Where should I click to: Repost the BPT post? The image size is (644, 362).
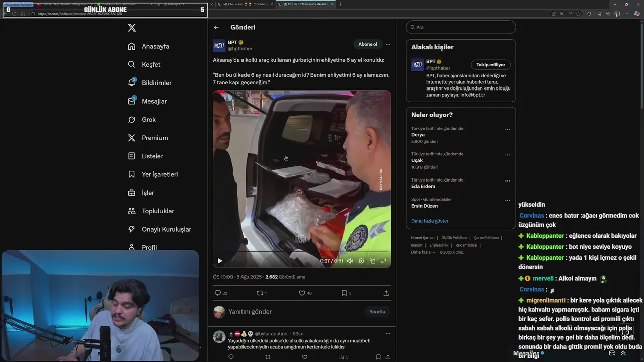tap(262, 293)
